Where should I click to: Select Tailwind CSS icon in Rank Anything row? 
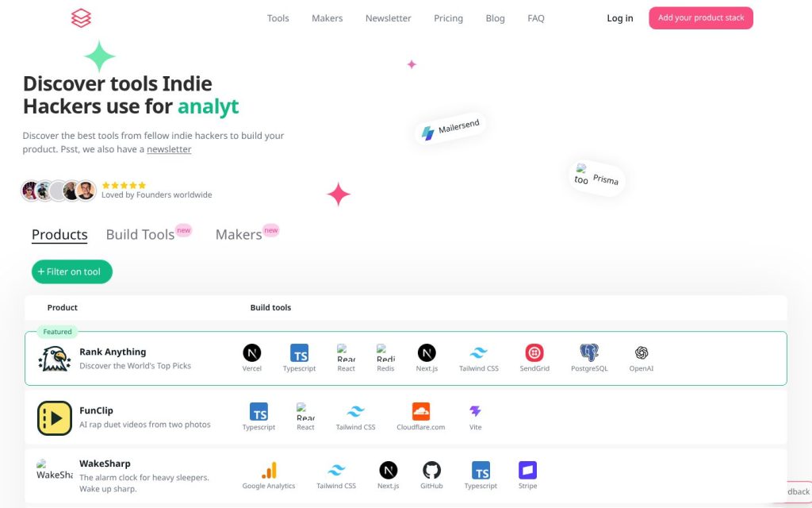tap(478, 353)
